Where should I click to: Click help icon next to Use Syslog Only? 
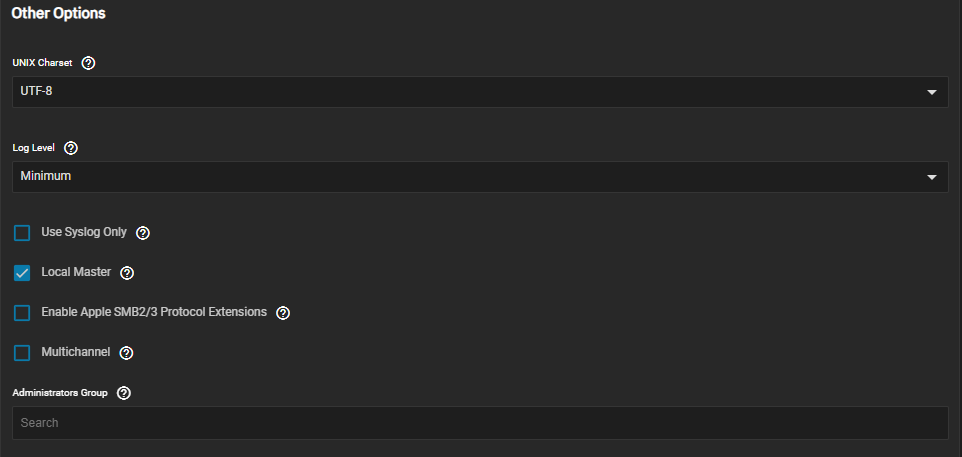(143, 233)
